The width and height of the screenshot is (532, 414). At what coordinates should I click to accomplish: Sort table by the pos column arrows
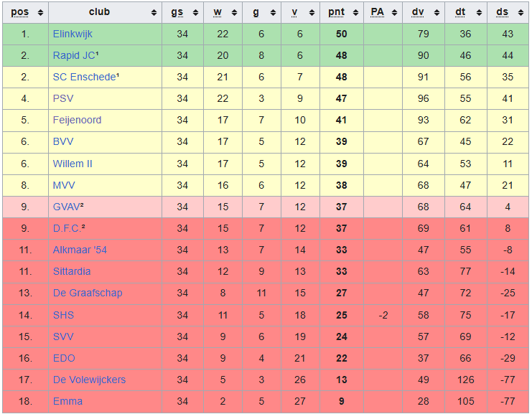[x=40, y=13]
